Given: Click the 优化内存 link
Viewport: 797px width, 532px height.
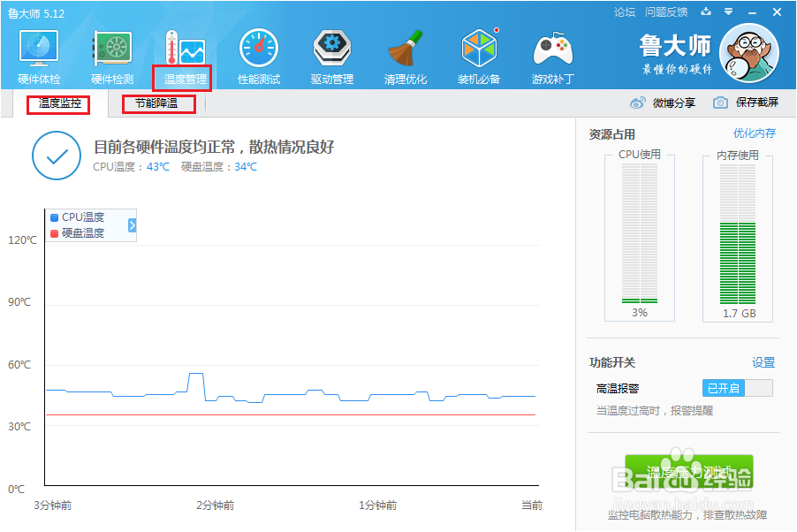Looking at the screenshot, I should point(755,133).
